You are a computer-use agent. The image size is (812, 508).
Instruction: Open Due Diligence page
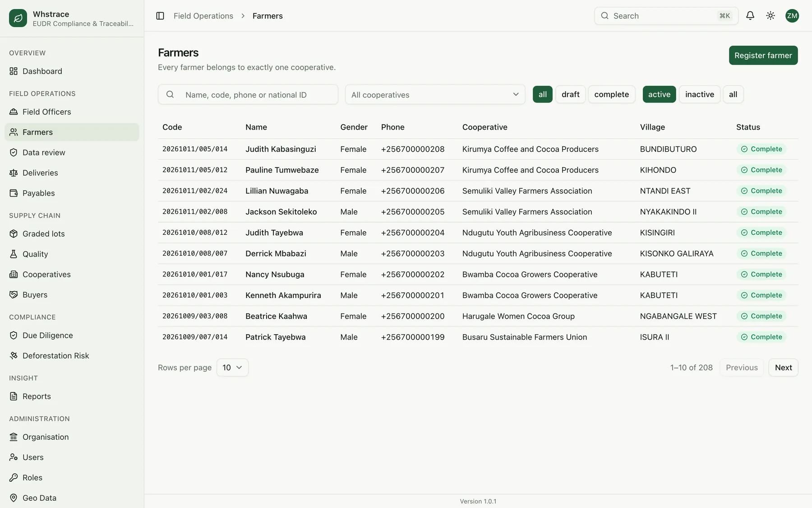coord(72,336)
